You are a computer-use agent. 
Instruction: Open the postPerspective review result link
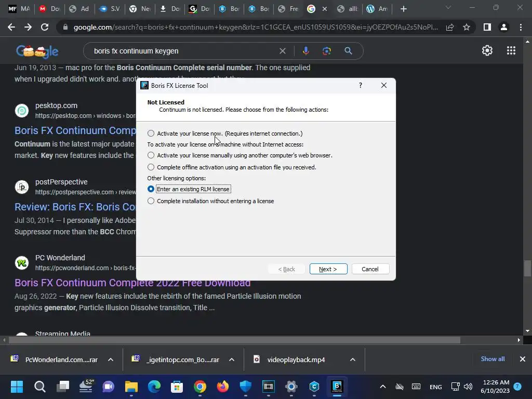tap(75, 207)
